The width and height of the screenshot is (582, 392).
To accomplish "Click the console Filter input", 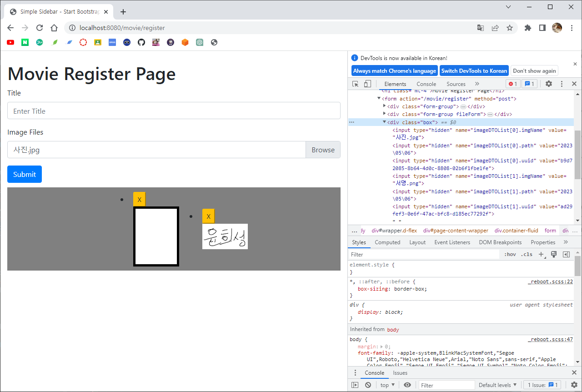I will pos(446,385).
